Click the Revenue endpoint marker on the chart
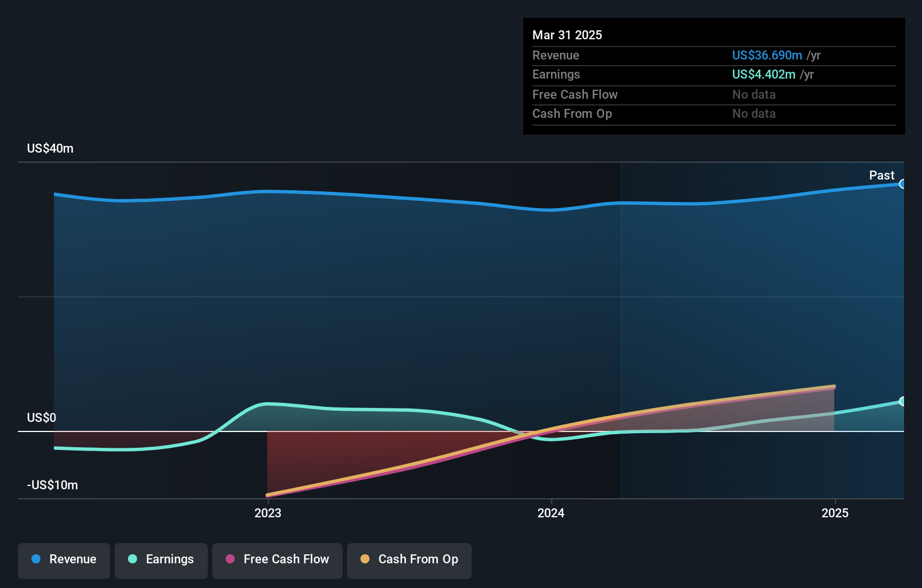 click(x=902, y=184)
